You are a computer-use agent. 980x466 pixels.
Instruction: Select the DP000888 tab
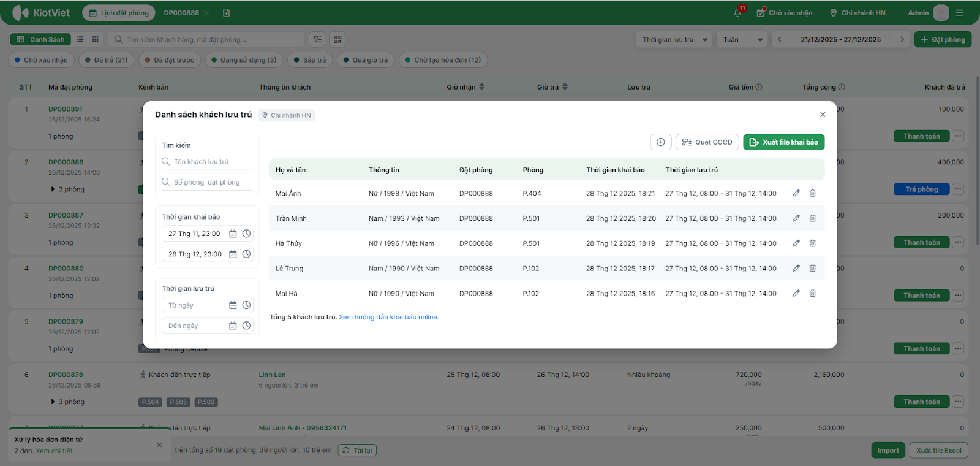pos(181,13)
